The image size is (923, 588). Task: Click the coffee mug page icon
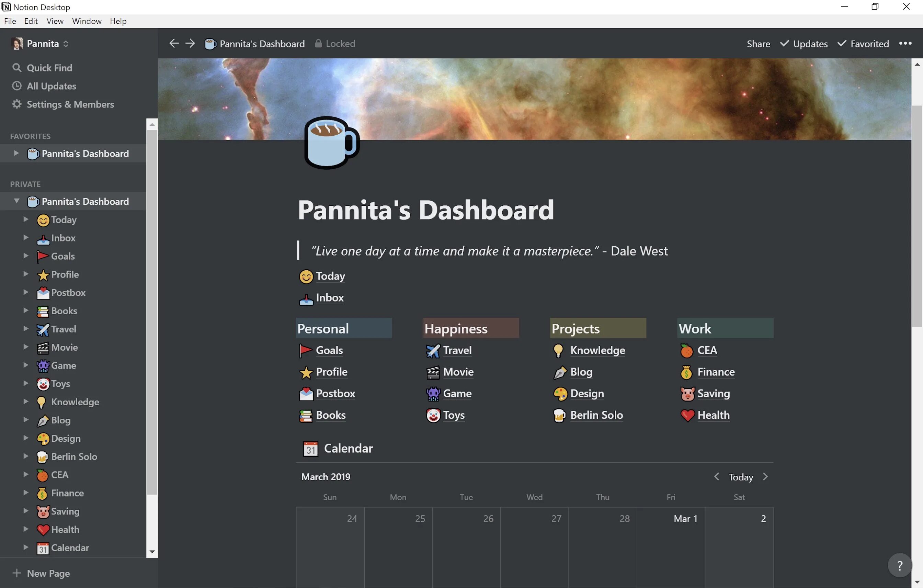point(331,143)
